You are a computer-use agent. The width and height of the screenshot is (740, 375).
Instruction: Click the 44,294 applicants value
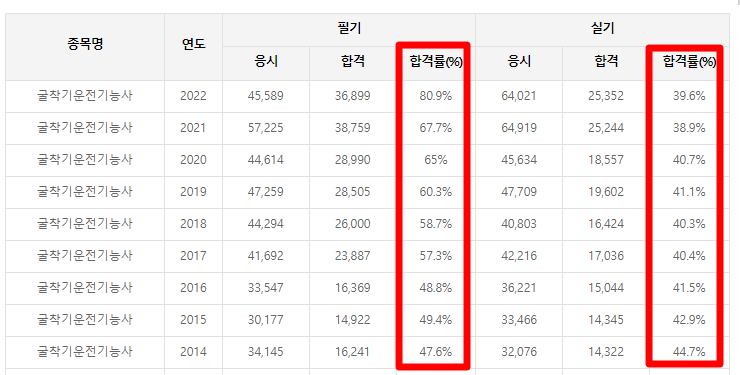(x=266, y=224)
